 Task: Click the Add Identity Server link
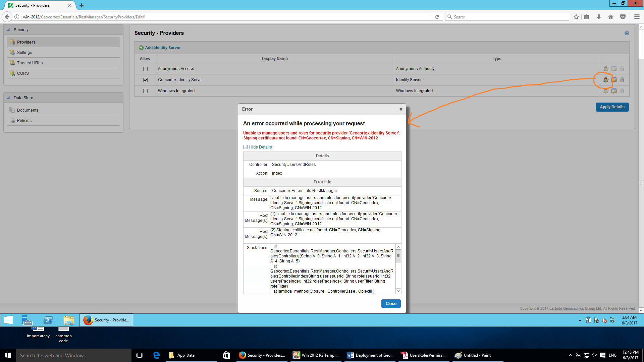click(x=160, y=48)
